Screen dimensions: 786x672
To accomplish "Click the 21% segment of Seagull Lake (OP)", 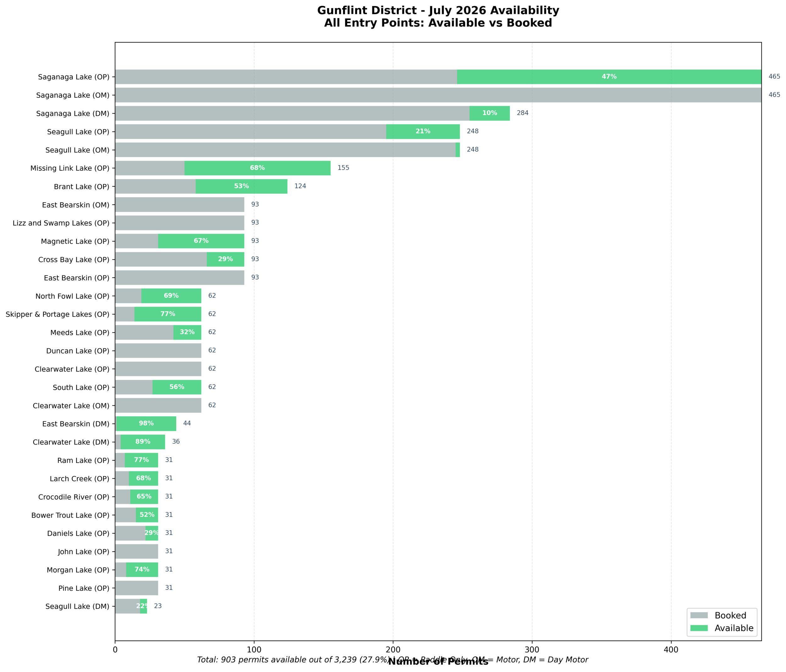I will pos(423,131).
